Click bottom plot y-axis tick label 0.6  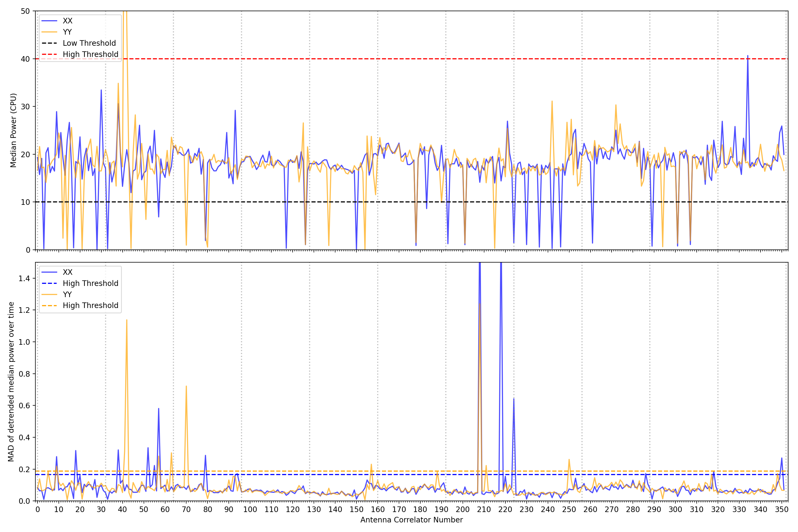(24, 406)
